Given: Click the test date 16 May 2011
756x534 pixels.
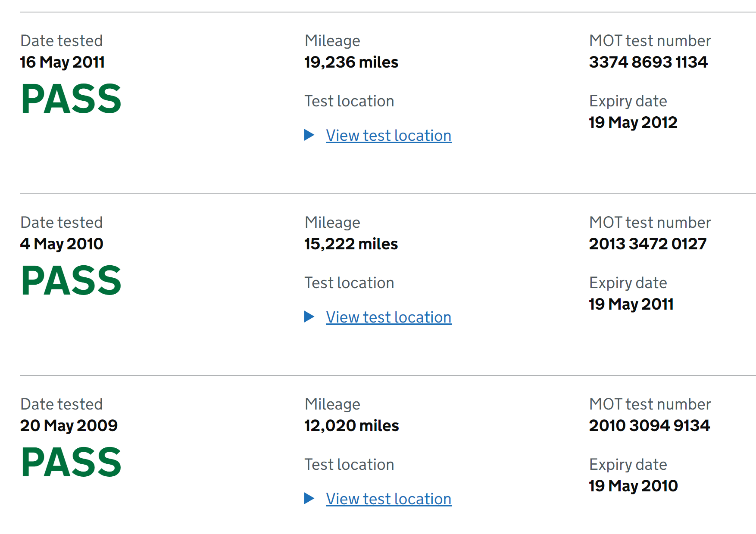Looking at the screenshot, I should coord(62,62).
